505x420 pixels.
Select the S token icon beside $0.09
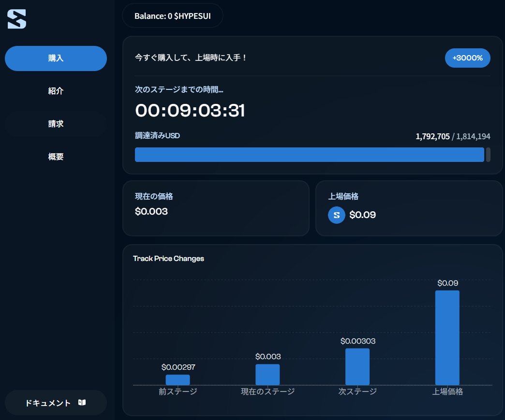click(336, 215)
